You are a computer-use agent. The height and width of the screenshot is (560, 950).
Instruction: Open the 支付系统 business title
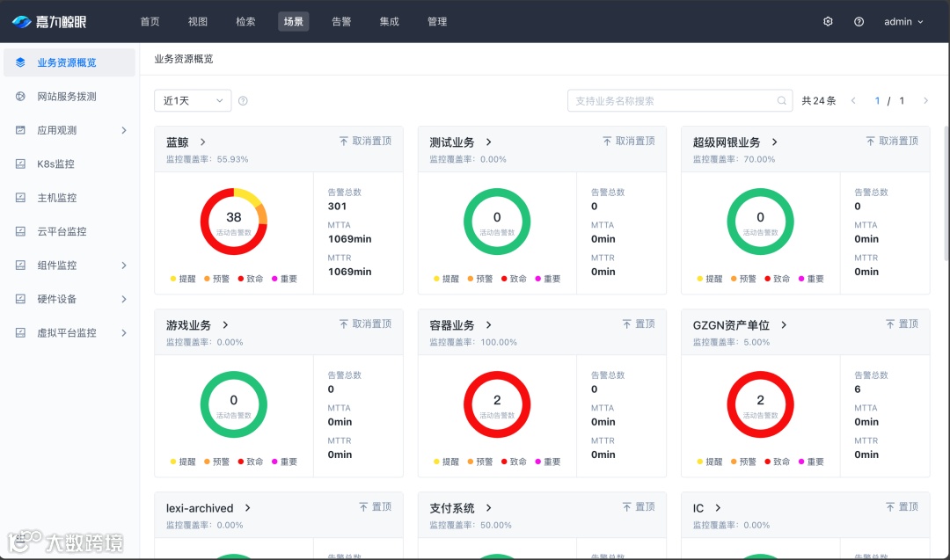click(452, 508)
